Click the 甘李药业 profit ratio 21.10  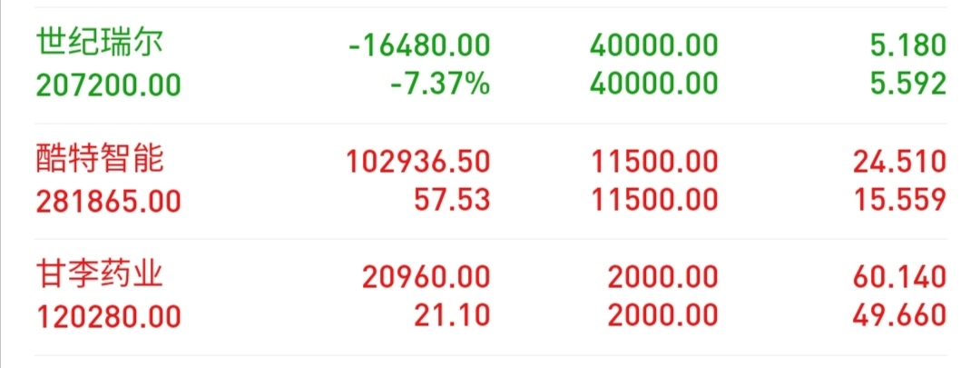pos(452,317)
